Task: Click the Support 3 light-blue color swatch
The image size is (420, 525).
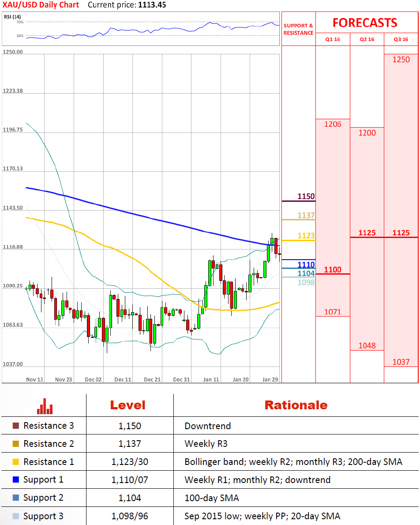Action: [x=16, y=516]
